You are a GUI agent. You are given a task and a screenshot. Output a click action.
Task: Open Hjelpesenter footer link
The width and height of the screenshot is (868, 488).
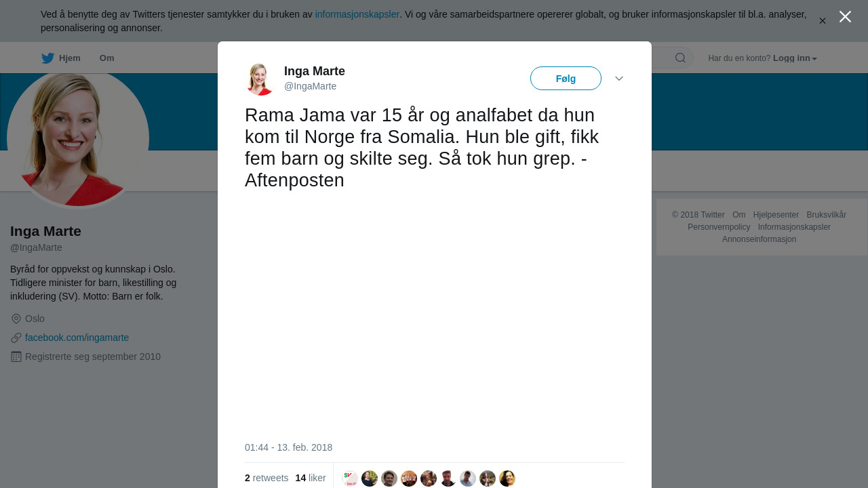click(776, 215)
